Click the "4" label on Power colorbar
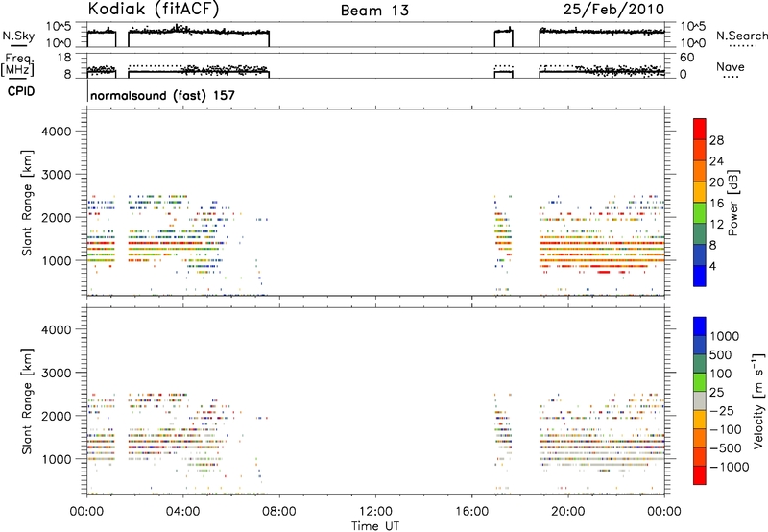This screenshot has height=532, width=768. 712,266
